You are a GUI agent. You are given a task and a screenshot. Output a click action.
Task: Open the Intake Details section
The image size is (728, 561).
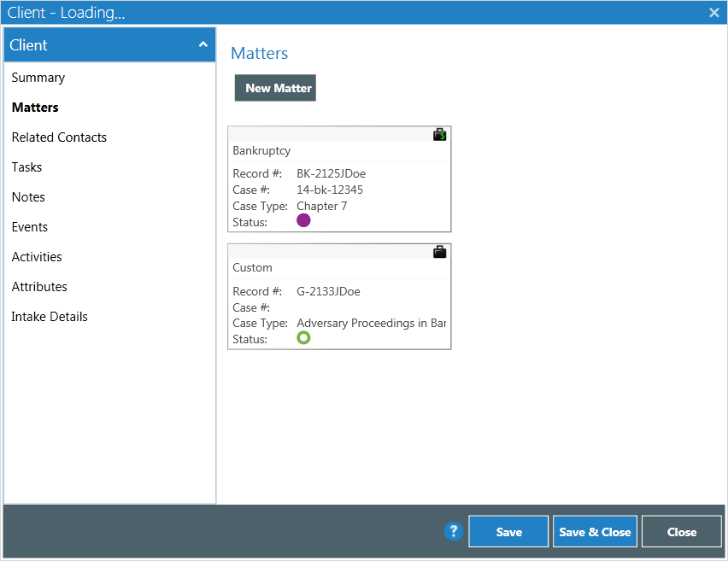click(x=50, y=316)
